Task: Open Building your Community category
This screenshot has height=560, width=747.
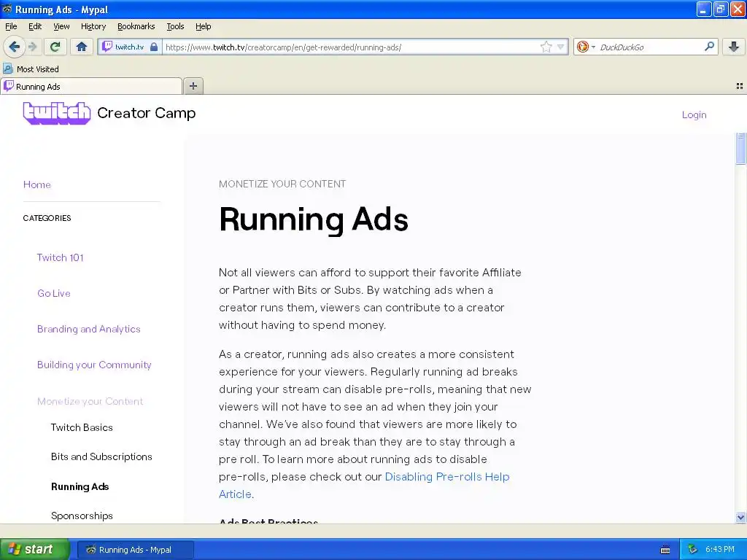Action: pyautogui.click(x=94, y=365)
